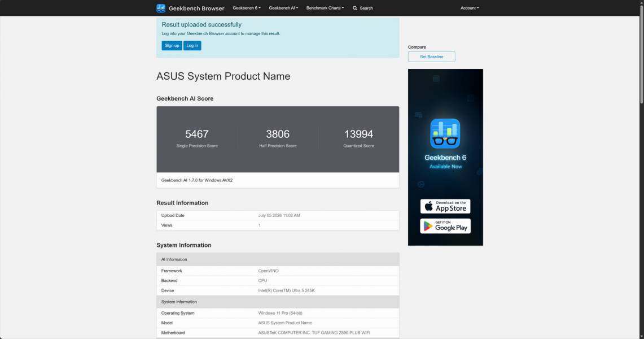
Task: Click the 'ASUS System Product Name' heading
Action: 223,76
